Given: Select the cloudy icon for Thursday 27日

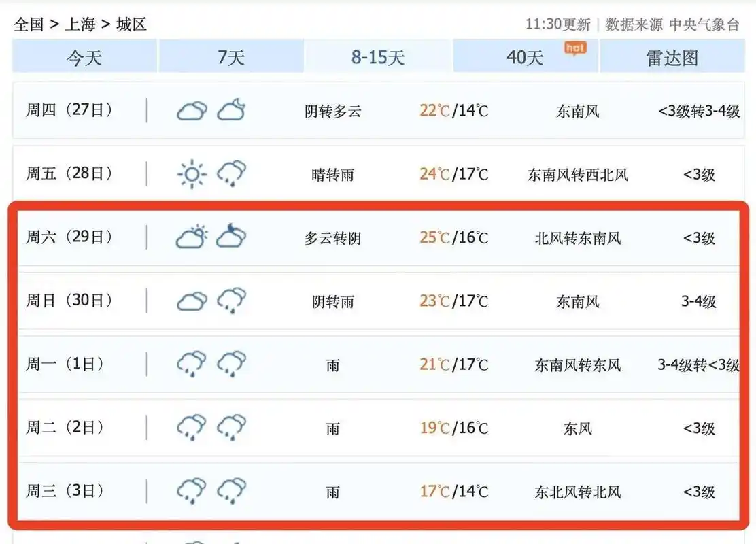Looking at the screenshot, I should [x=191, y=110].
